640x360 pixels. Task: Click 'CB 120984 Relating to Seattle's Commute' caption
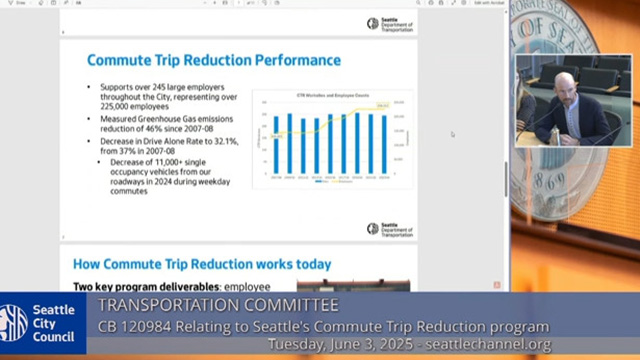[x=324, y=327]
